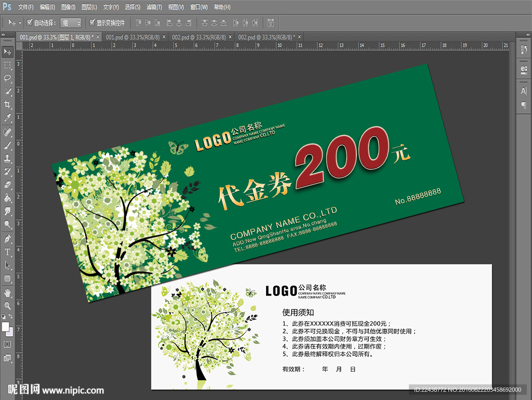Select the Rectangular Marquee tool

coord(7,65)
